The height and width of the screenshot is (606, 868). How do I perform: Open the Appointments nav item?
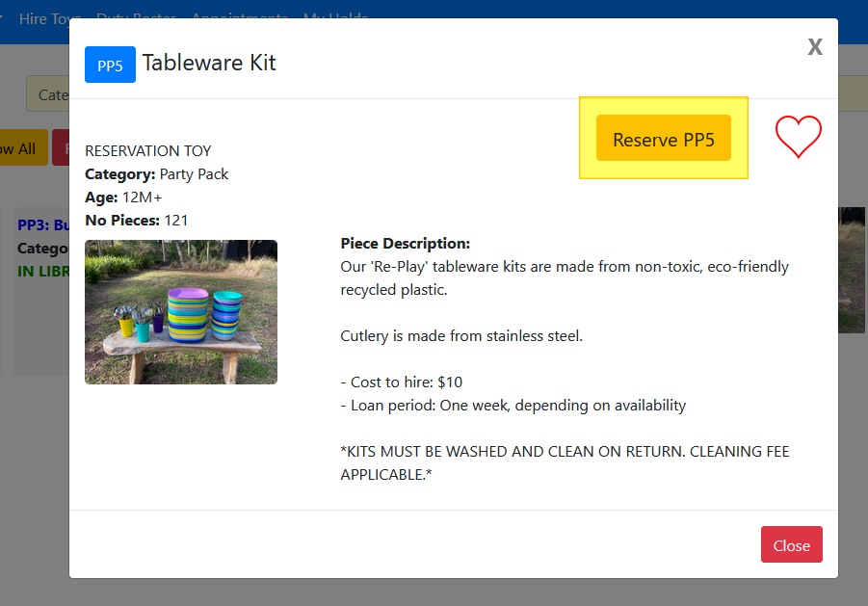tap(239, 17)
